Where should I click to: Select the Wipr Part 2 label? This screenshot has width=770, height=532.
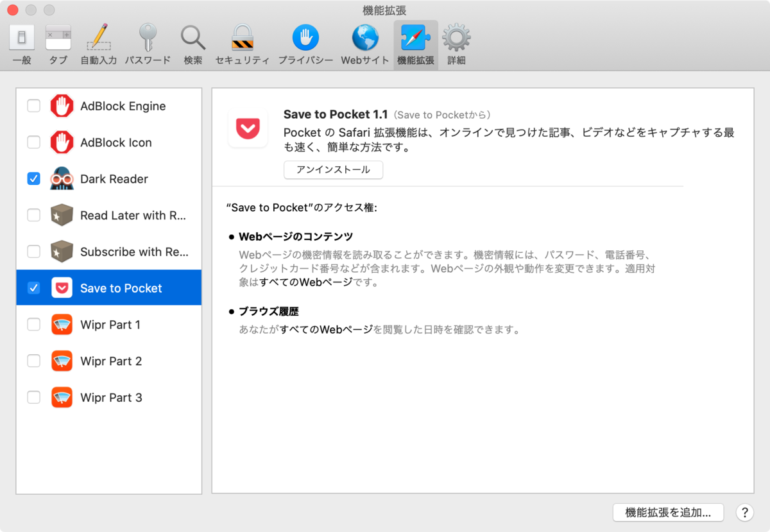(111, 361)
